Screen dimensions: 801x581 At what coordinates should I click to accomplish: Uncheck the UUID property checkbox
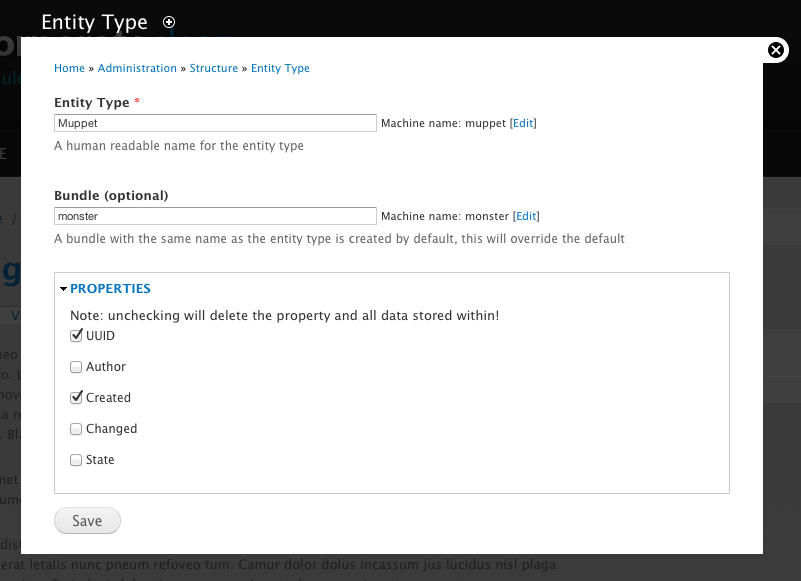(x=76, y=336)
